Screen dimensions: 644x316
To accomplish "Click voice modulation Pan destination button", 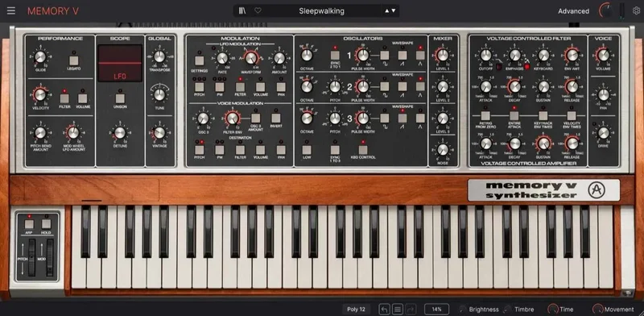I will point(281,150).
